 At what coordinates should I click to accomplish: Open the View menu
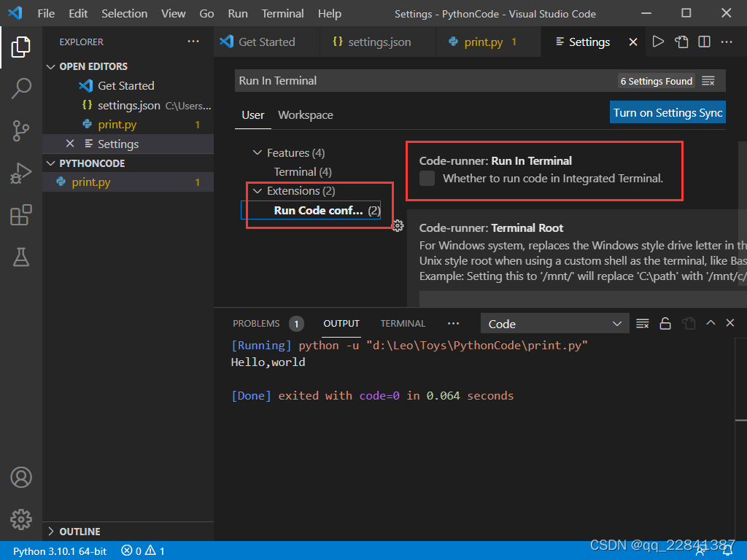(x=174, y=13)
